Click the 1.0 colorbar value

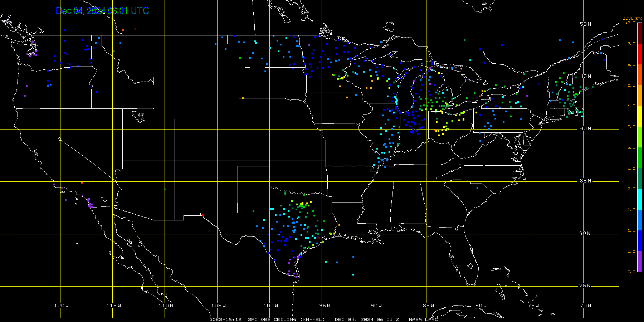[x=631, y=230]
